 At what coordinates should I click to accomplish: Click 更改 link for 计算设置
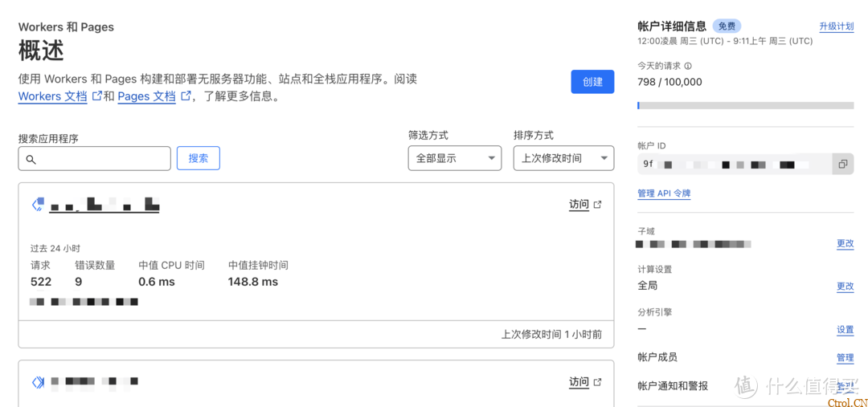[x=845, y=287]
